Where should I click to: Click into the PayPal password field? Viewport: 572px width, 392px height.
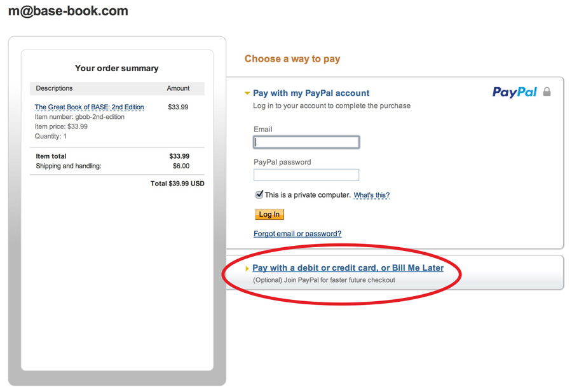pos(306,175)
